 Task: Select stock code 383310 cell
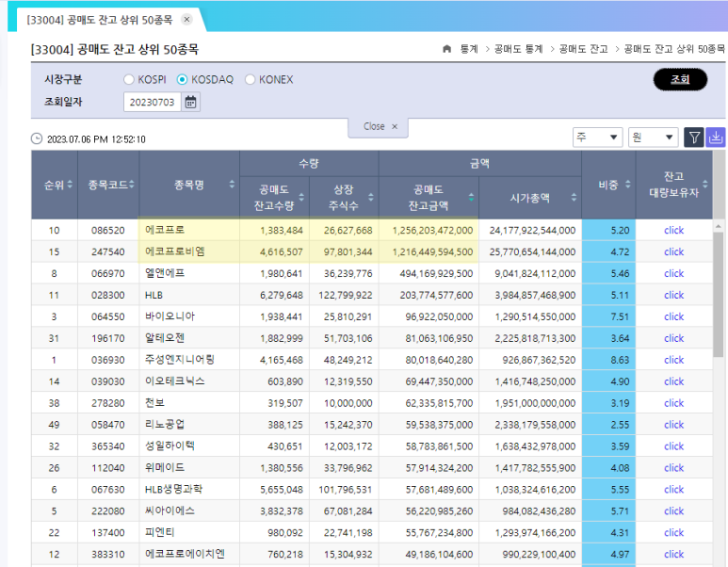coord(108,554)
